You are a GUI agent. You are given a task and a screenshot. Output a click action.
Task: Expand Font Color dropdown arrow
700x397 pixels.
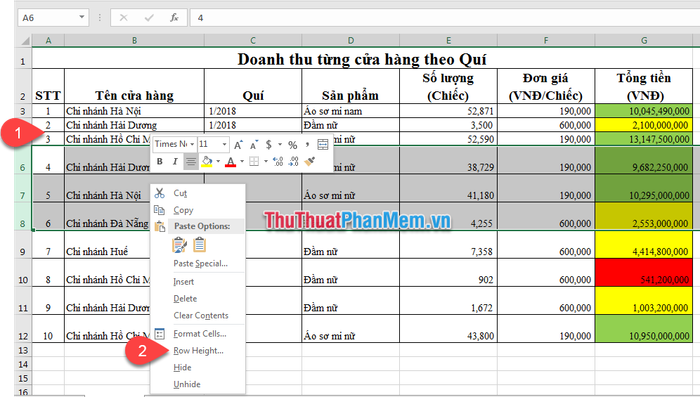coord(242,161)
